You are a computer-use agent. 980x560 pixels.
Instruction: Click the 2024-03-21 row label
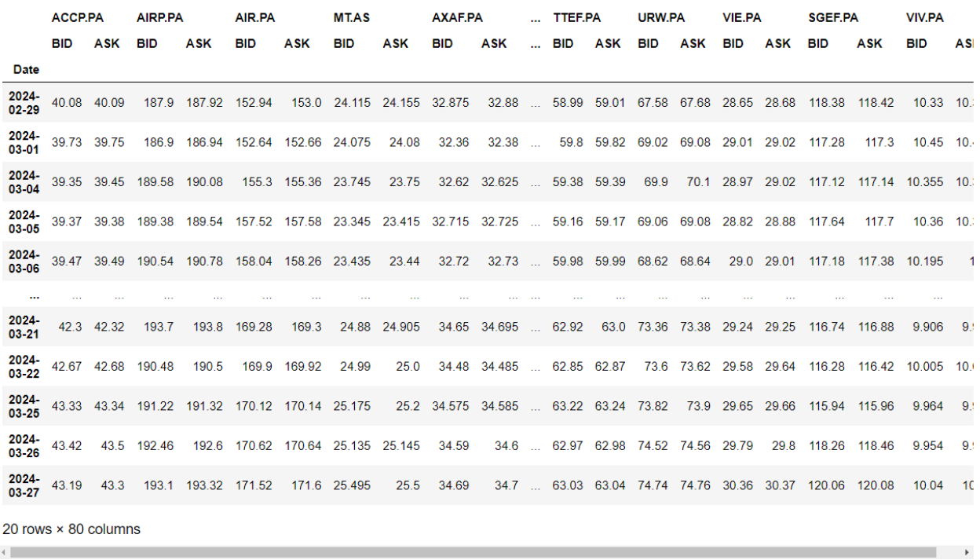(x=24, y=326)
